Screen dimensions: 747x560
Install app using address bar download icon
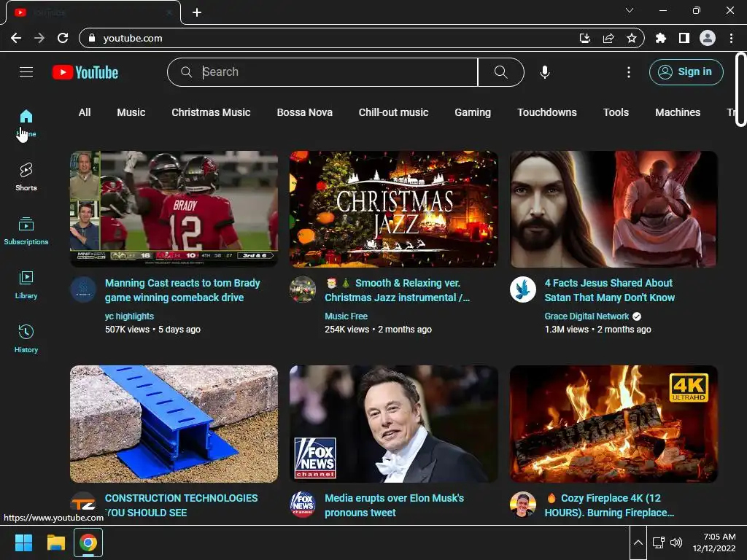pos(585,38)
